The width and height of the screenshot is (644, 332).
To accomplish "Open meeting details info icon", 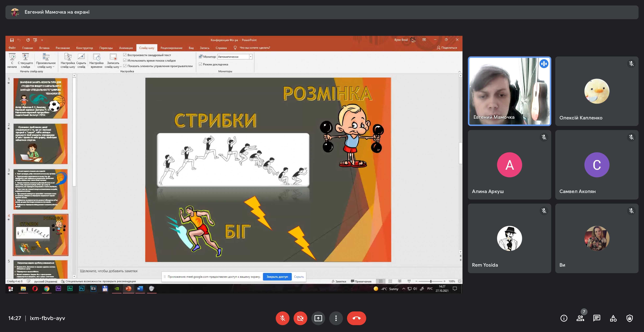I will point(564,318).
